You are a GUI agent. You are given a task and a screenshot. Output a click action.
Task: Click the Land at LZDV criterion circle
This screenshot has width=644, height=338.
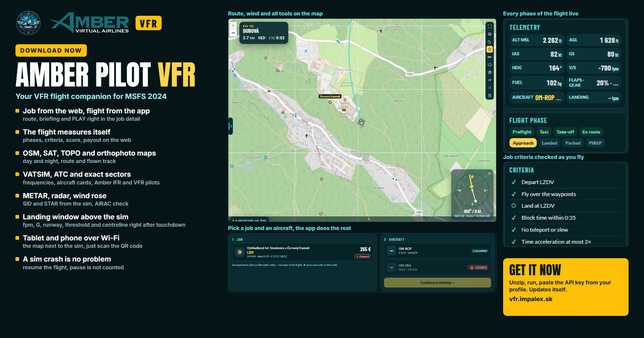pos(514,206)
